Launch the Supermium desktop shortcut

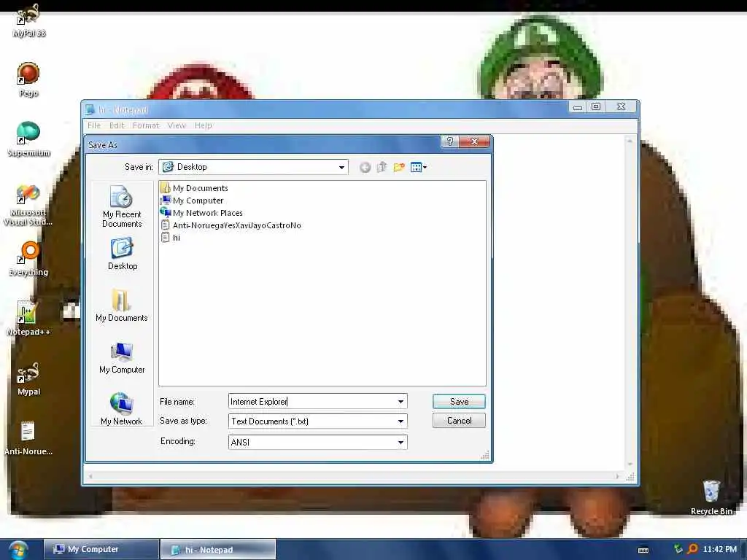[28, 139]
